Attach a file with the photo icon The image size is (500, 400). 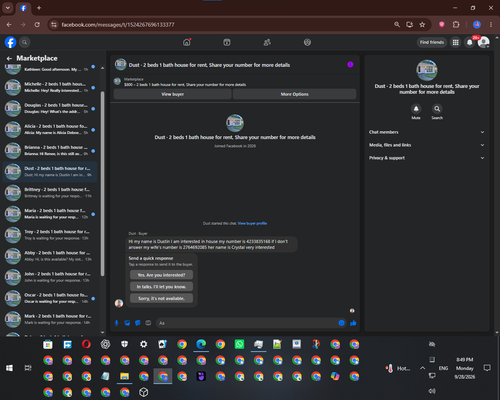127,323
